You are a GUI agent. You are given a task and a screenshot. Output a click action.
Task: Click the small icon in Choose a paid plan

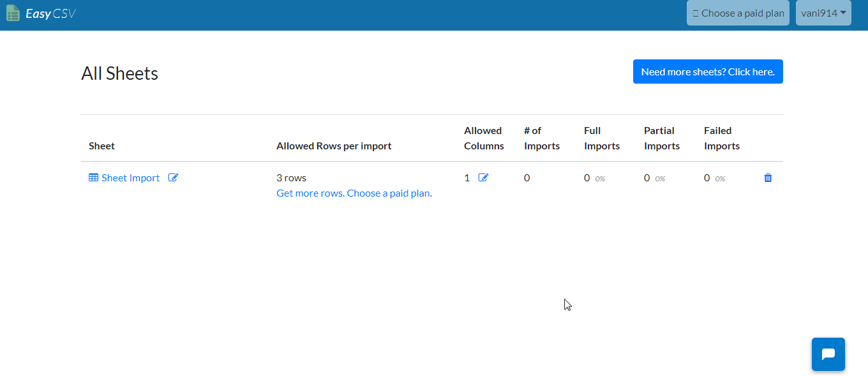(x=695, y=13)
